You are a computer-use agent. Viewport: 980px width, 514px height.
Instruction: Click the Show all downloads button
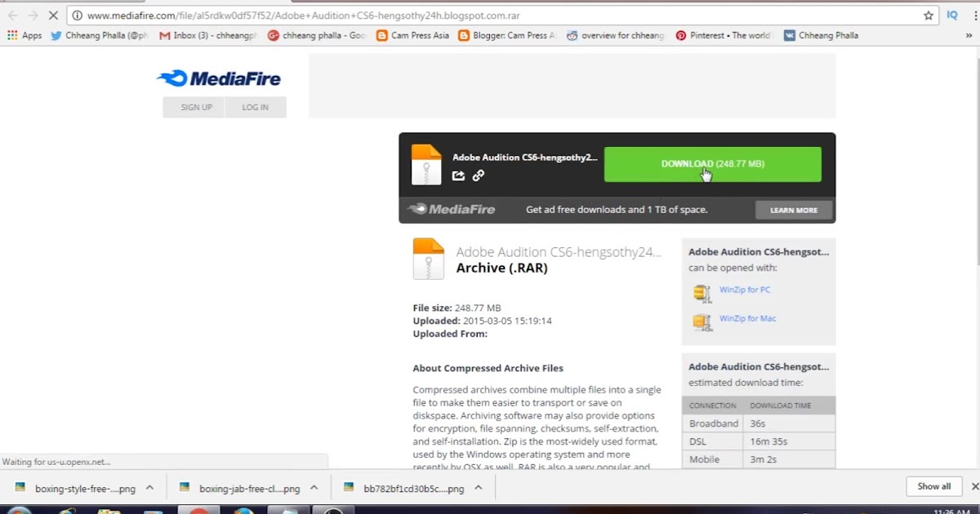tap(933, 486)
